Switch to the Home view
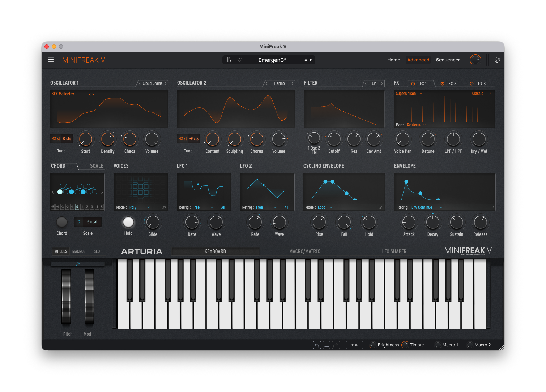The width and height of the screenshot is (546, 392). click(x=394, y=60)
